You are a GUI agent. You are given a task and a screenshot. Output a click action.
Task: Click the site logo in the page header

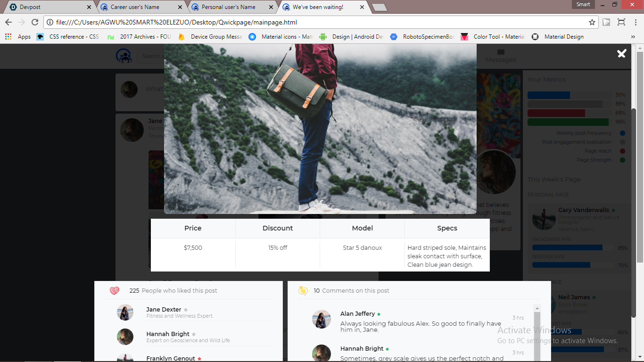pos(124,56)
